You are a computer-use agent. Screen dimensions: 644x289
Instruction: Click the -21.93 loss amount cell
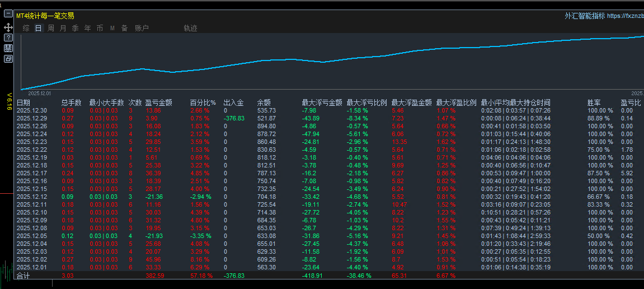pyautogui.click(x=154, y=236)
